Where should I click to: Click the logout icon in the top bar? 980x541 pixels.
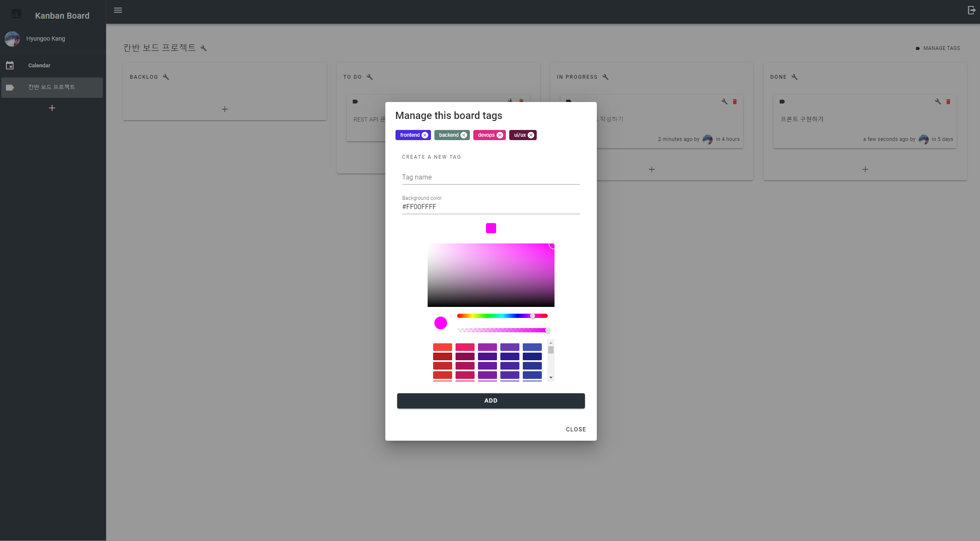point(971,9)
